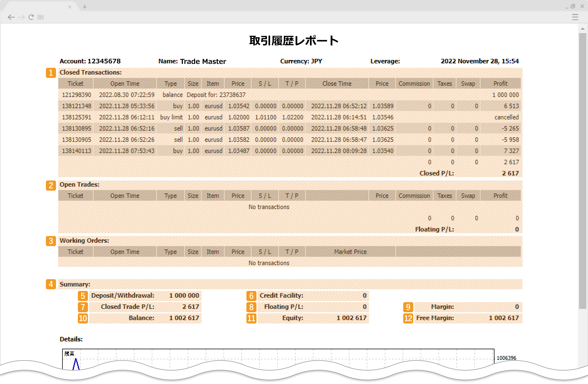
Task: Click ticket number 138125391
Action: (76, 117)
